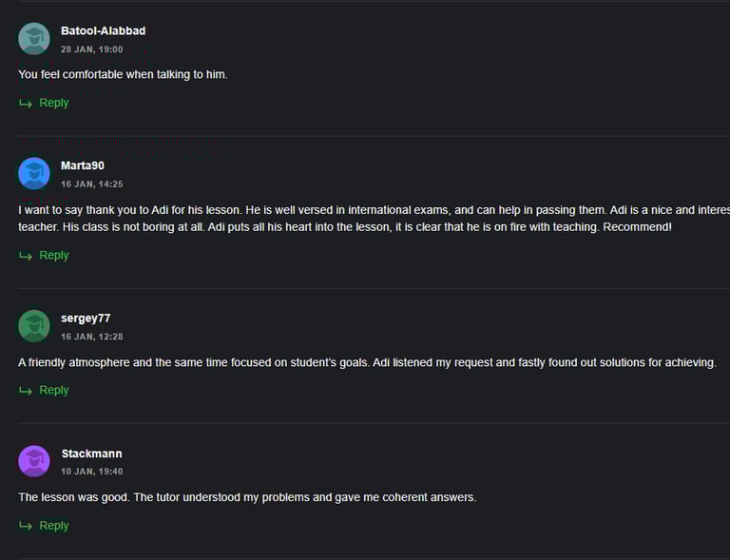Screen dimensions: 730x560
Task: Click reply arrow icon under sergey77's review
Action: [x=26, y=391]
